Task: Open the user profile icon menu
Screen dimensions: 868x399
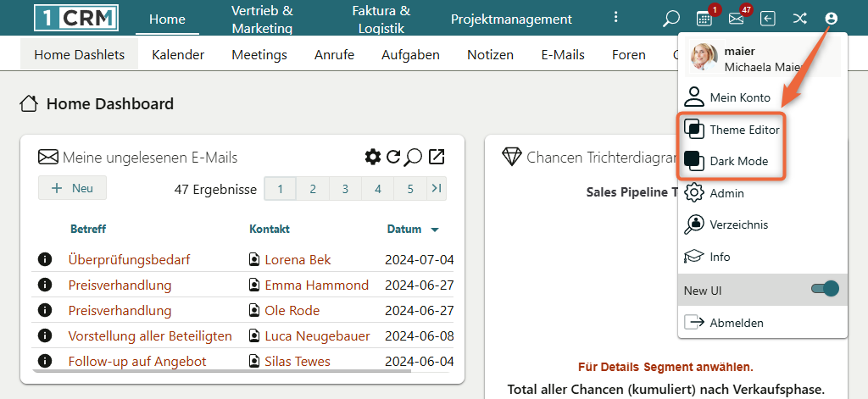Action: [831, 19]
